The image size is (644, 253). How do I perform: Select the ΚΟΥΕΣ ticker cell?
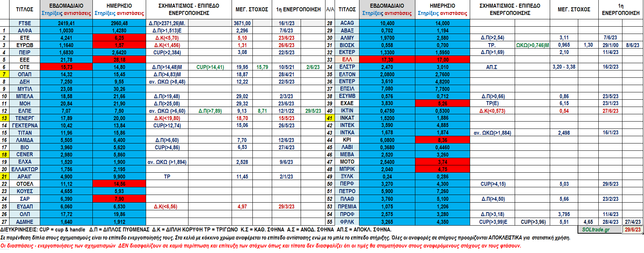pyautogui.click(x=24, y=191)
